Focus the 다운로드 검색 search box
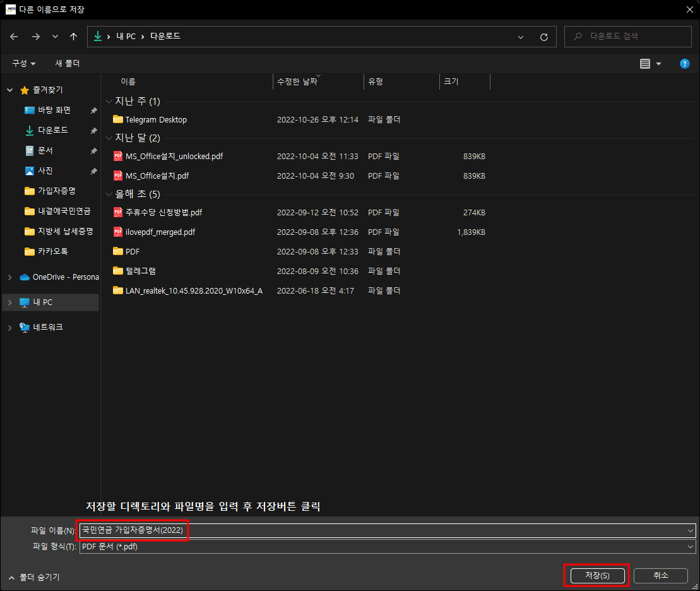Viewport: 700px width, 591px height. point(627,37)
